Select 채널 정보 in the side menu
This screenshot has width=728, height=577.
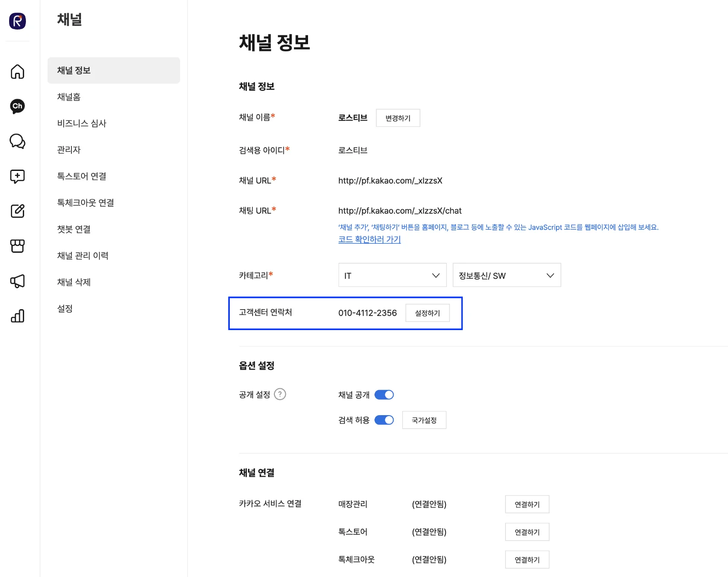click(x=114, y=70)
